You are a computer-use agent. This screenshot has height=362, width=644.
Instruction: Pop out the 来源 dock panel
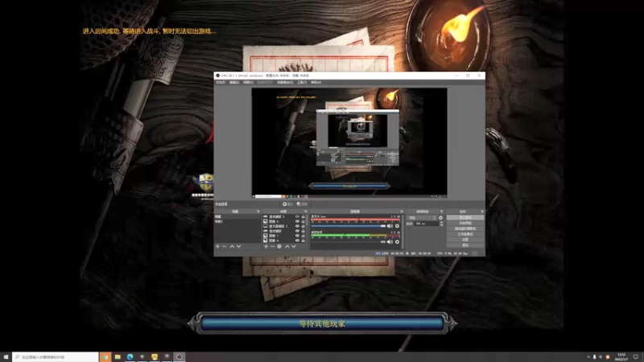[306, 212]
